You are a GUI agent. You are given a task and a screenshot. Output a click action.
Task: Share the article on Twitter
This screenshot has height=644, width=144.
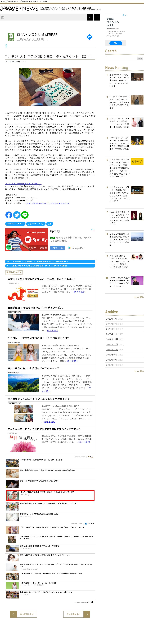[17, 215]
